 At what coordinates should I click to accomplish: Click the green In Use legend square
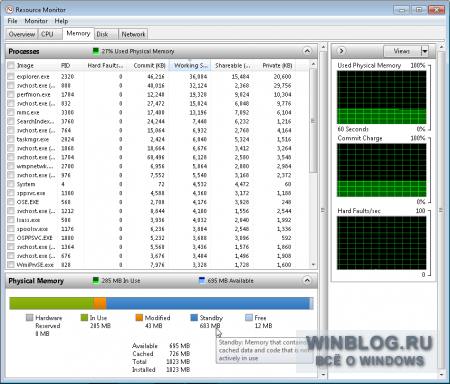pos(84,318)
